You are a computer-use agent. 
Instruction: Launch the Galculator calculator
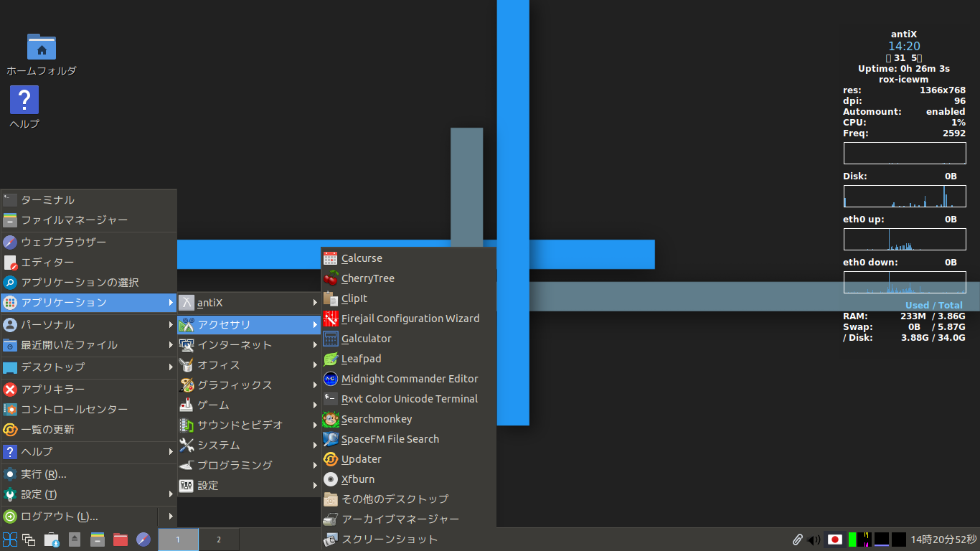point(408,339)
